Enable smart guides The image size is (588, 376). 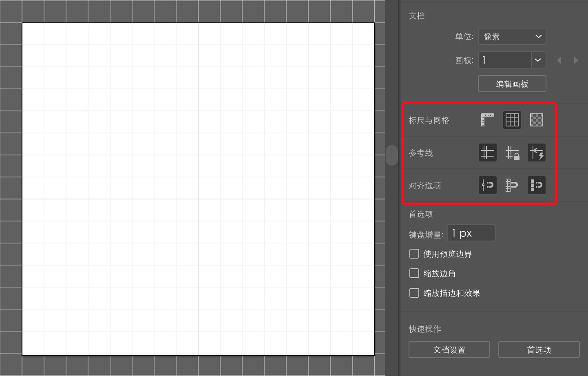tap(536, 153)
